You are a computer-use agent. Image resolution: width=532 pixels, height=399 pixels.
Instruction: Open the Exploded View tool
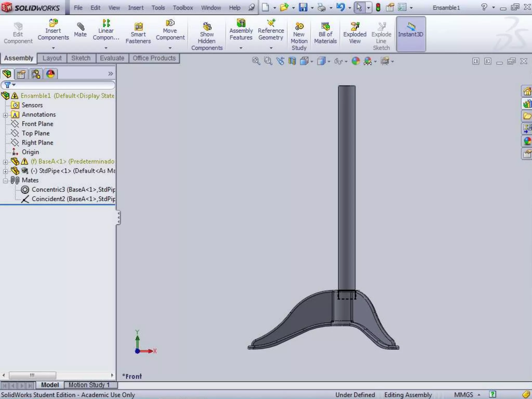pos(355,33)
